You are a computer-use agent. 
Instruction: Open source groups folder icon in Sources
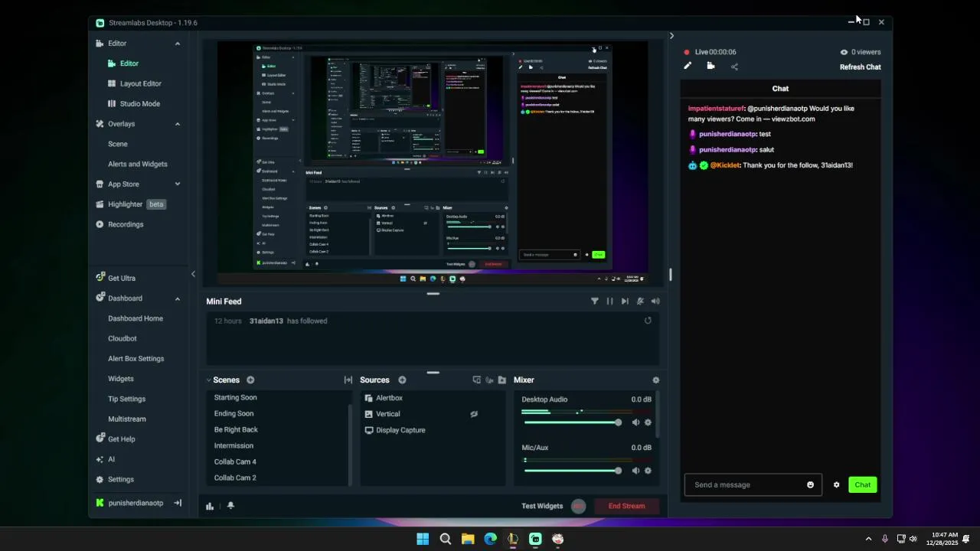[502, 380]
